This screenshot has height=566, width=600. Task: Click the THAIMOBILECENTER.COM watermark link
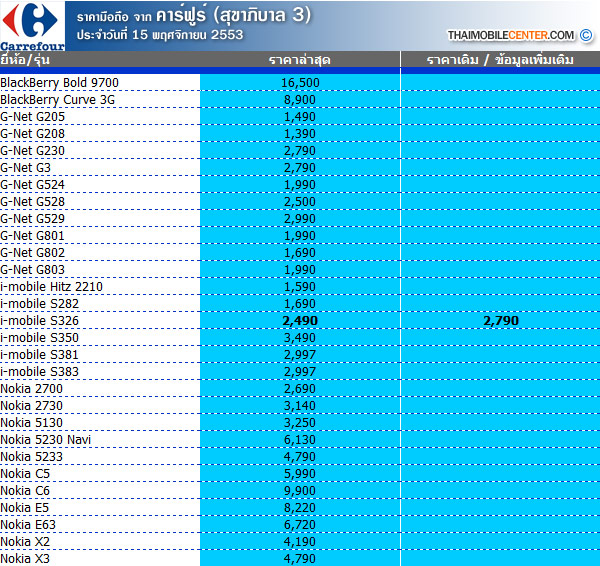[x=511, y=35]
